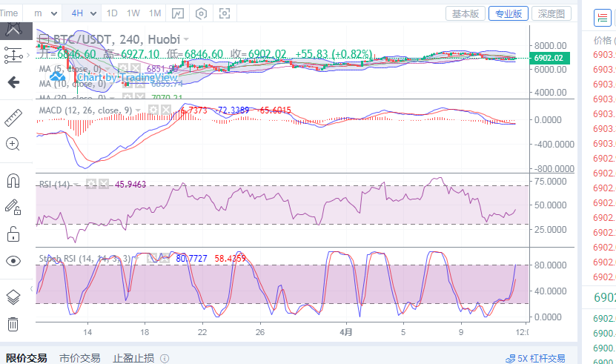Expand the MA (5, close, 0) dropdown arrow
616x364 pixels.
coord(107,69)
